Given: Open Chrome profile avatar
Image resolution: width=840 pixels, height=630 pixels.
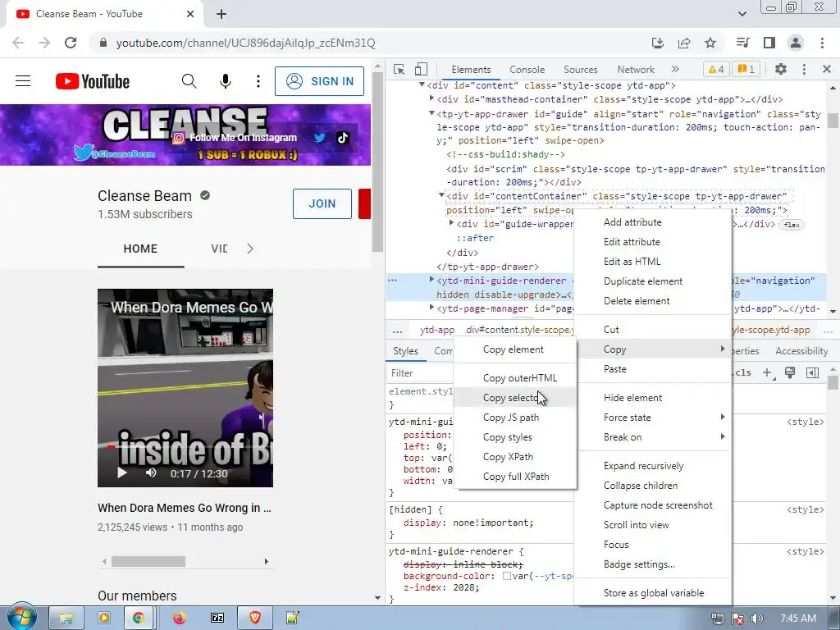Looking at the screenshot, I should [x=796, y=43].
